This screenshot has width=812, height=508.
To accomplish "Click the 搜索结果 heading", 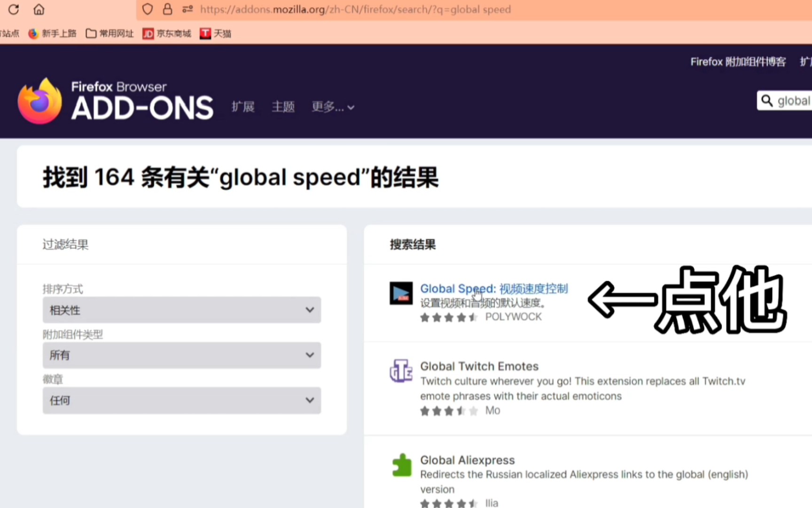I will tap(413, 245).
